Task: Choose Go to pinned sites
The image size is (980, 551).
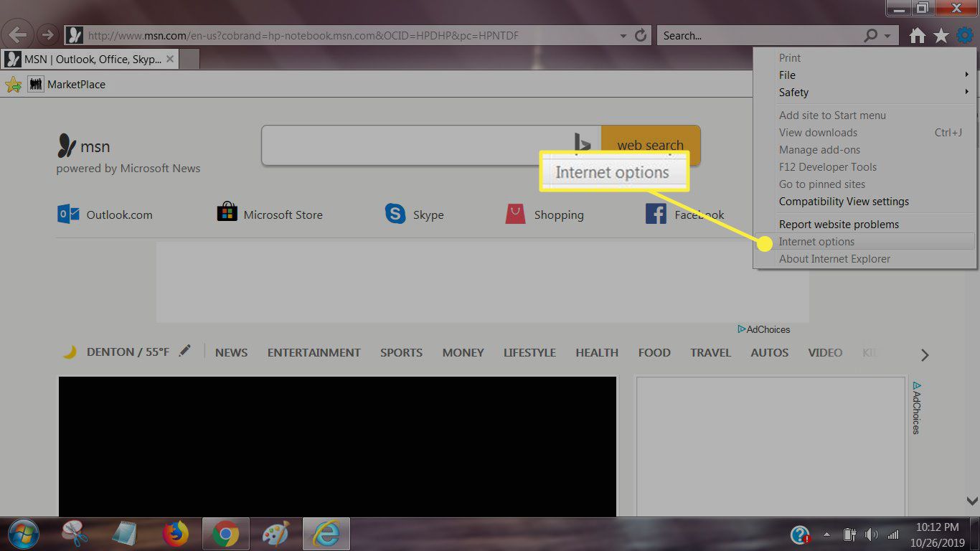Action: (865, 184)
